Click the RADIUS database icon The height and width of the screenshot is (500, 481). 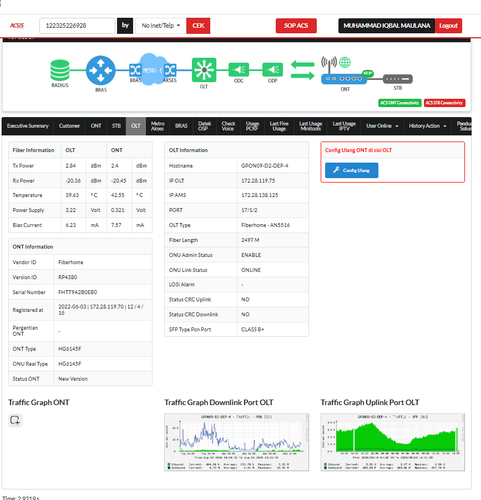pyautogui.click(x=60, y=70)
